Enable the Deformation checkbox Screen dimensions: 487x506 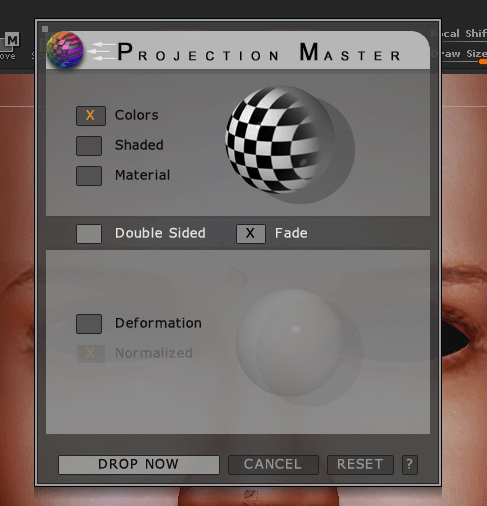pos(89,324)
